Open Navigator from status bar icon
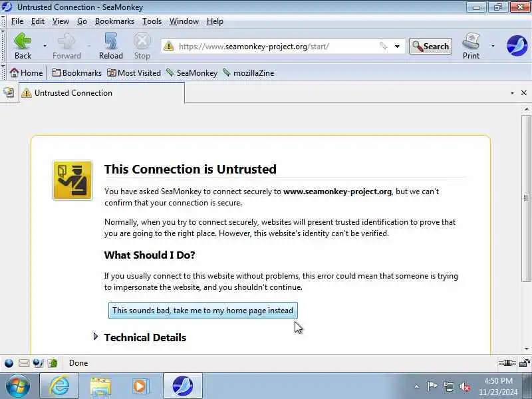The height and width of the screenshot is (399, 532). pos(9,363)
